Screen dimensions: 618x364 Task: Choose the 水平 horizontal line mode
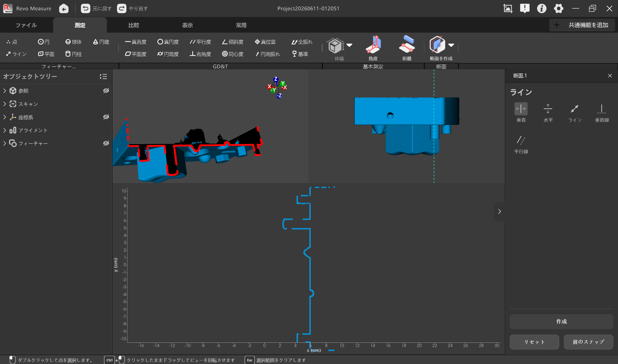click(548, 112)
